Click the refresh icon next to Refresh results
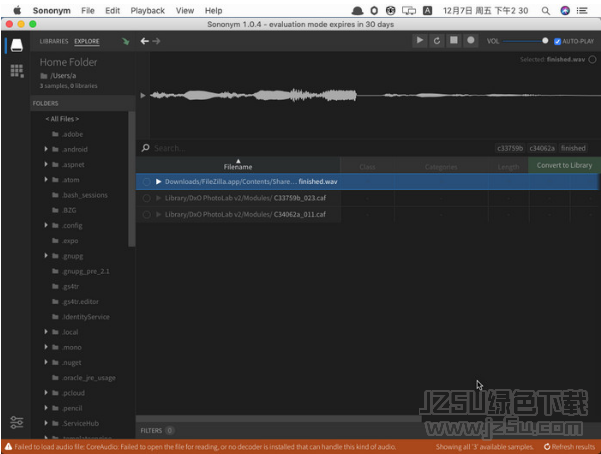Image resolution: width=601 pixels, height=454 pixels. click(547, 447)
